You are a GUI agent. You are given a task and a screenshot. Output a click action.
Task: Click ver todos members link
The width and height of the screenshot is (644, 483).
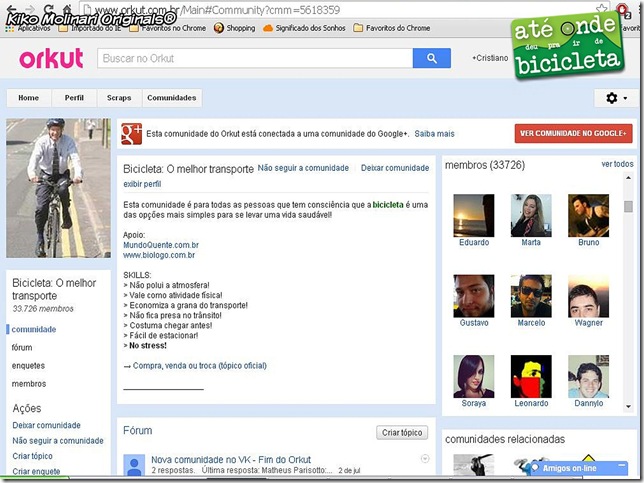tap(617, 164)
